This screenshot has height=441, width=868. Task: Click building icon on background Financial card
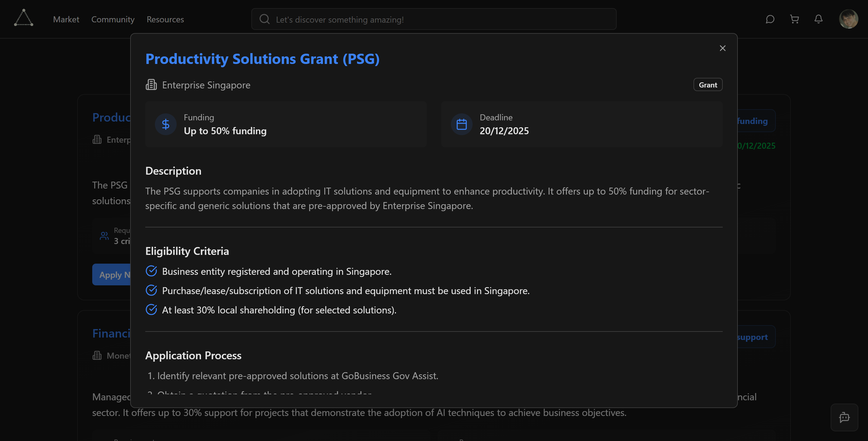pyautogui.click(x=97, y=355)
